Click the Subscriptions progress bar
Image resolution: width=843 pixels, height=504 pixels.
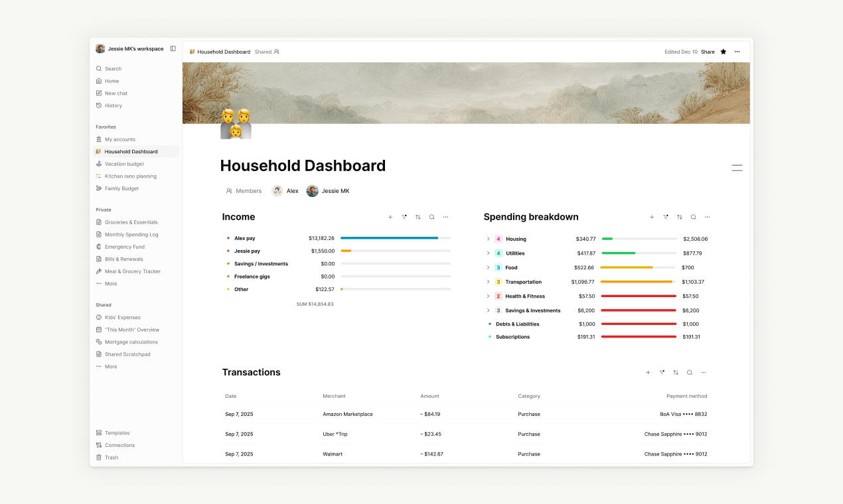639,337
